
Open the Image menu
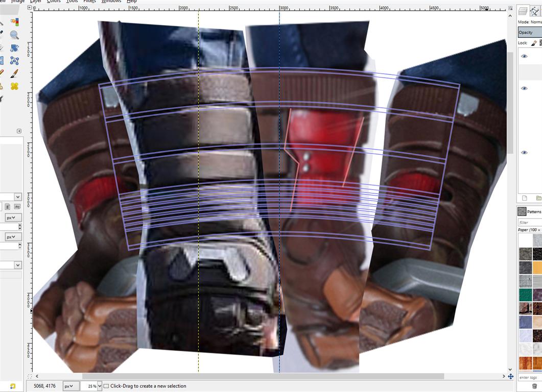tap(18, 2)
